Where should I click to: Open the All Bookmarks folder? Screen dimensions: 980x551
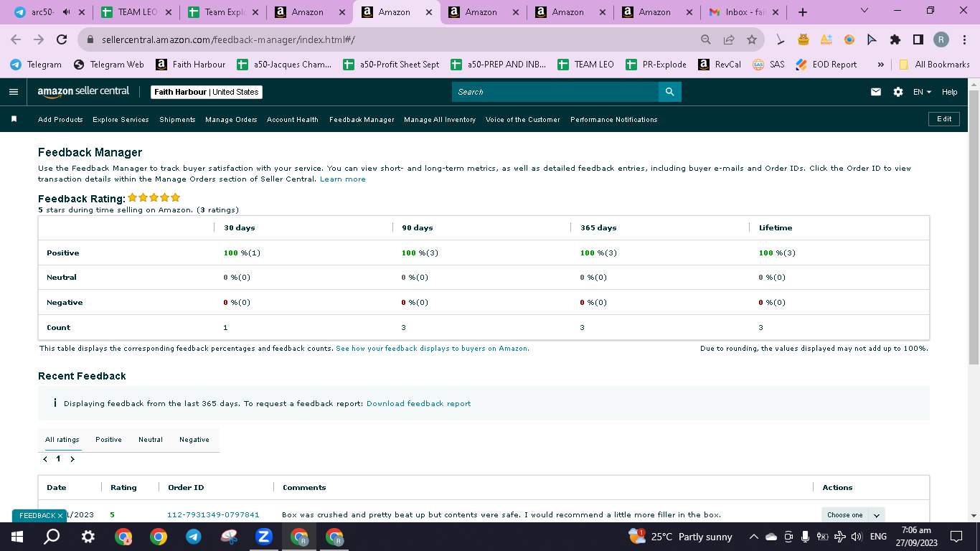(934, 65)
